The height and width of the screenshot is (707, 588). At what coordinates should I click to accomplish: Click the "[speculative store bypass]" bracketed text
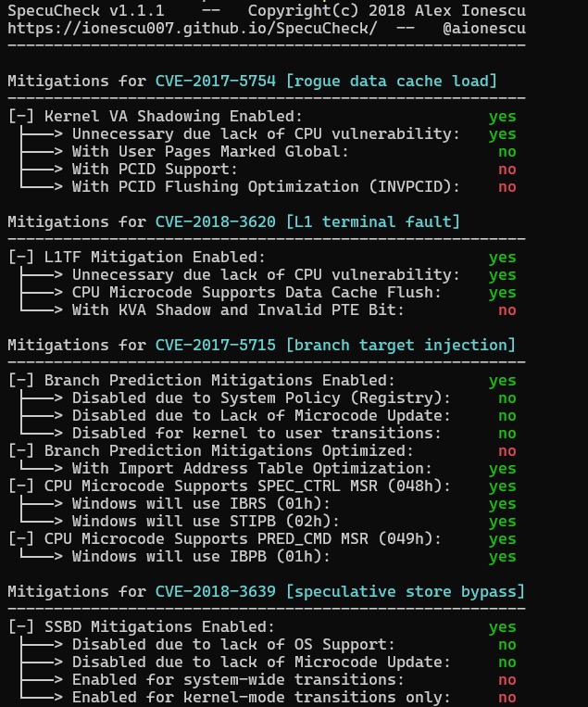click(x=405, y=592)
